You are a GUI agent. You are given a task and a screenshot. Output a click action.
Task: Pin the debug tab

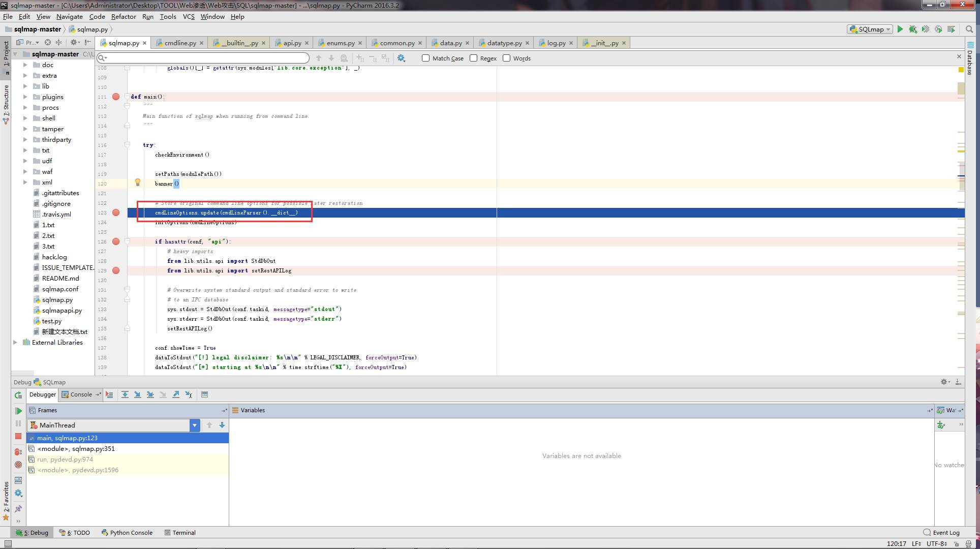[x=18, y=509]
